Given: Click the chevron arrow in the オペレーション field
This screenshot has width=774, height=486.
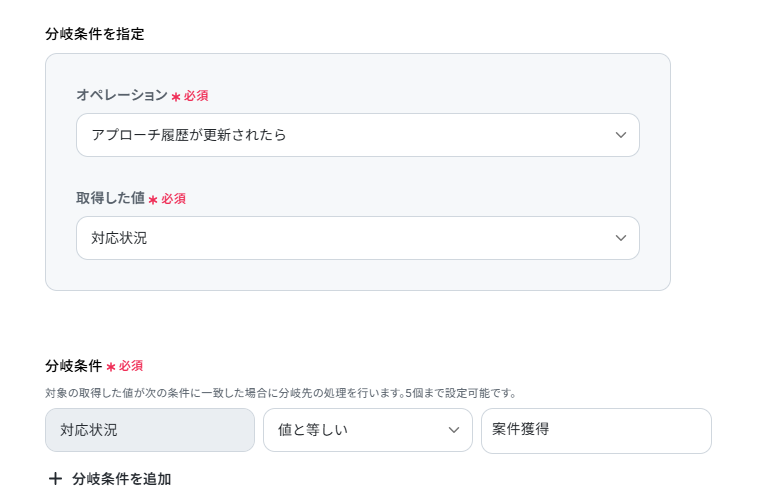Looking at the screenshot, I should (x=621, y=135).
